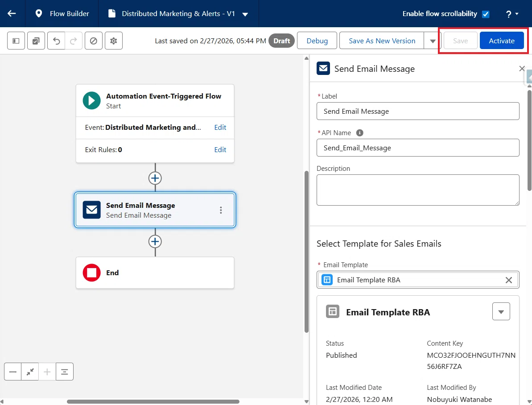The height and width of the screenshot is (405, 532).
Task: Clear the selected Email Template RBA
Action: tap(509, 280)
